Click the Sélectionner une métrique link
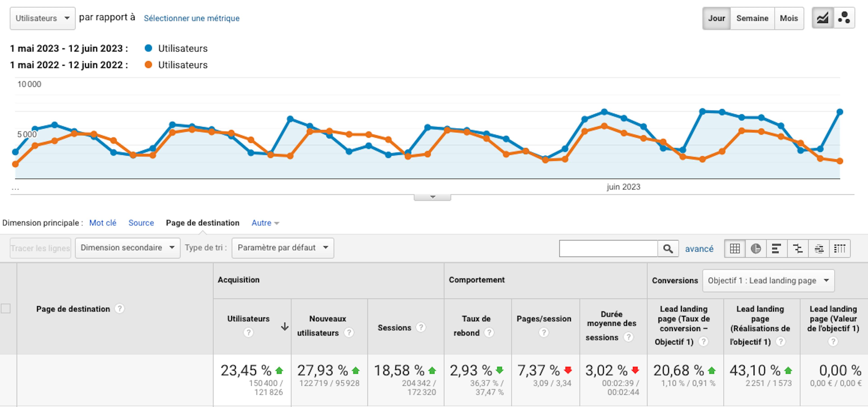 [192, 19]
